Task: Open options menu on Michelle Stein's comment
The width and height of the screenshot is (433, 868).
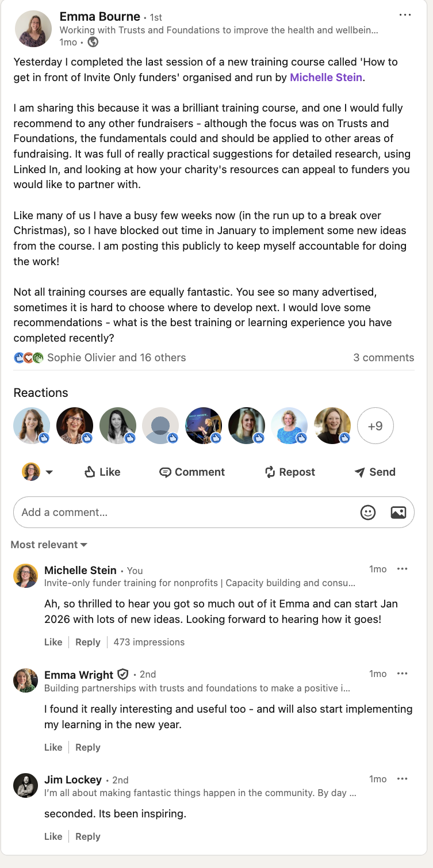Action: 403,569
